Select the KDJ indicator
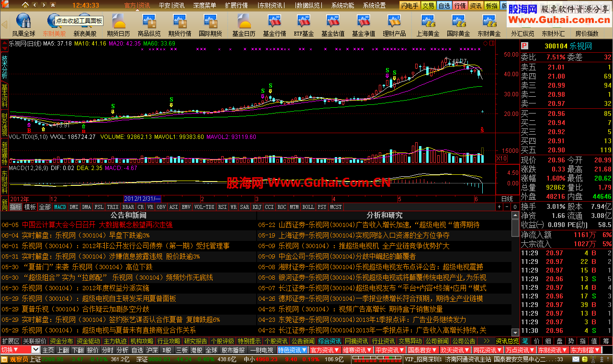Viewport: 613px width, 364px height. [x=257, y=207]
